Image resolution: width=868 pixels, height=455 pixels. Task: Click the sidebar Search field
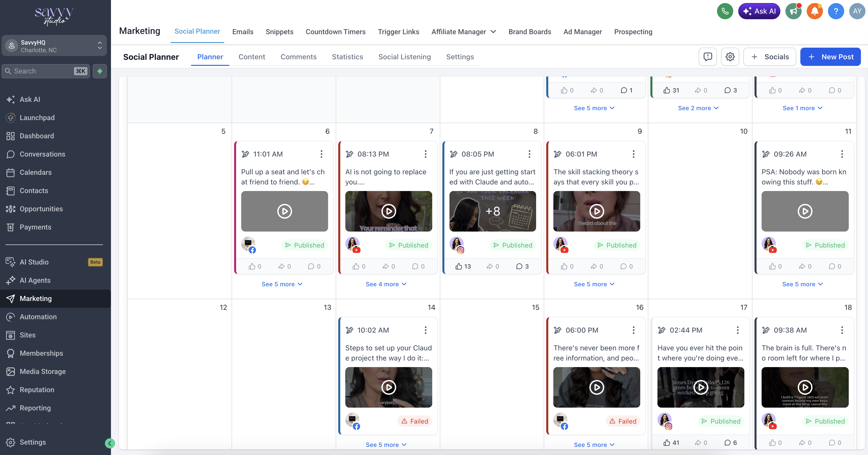46,71
